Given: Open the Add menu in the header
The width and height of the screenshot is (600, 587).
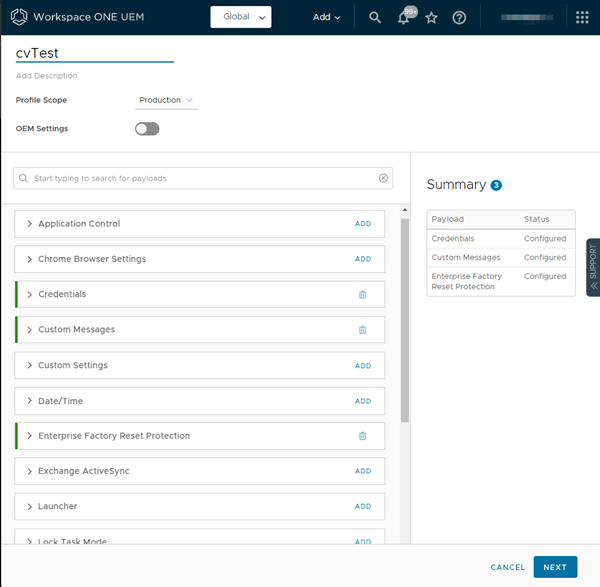Looking at the screenshot, I should click(x=326, y=17).
